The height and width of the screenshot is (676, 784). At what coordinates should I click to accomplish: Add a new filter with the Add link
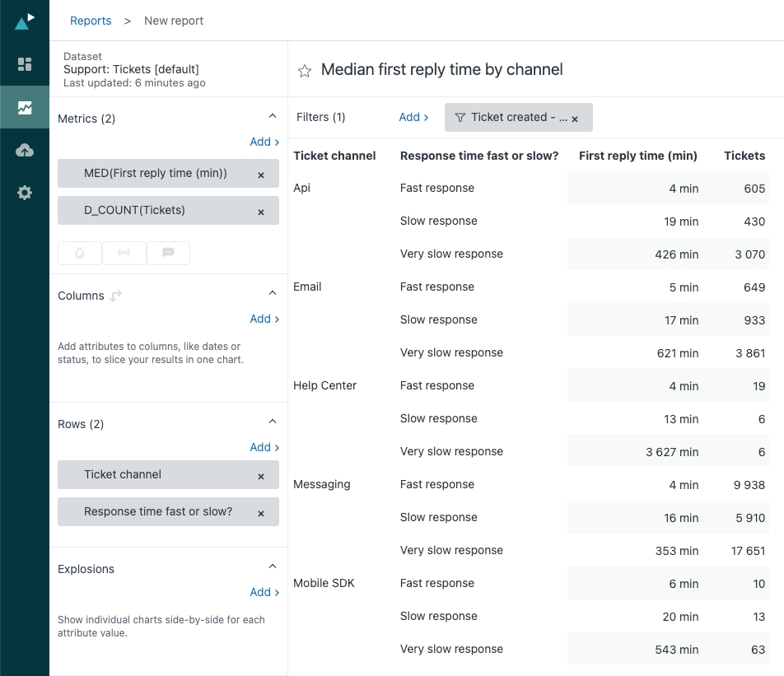(x=409, y=117)
